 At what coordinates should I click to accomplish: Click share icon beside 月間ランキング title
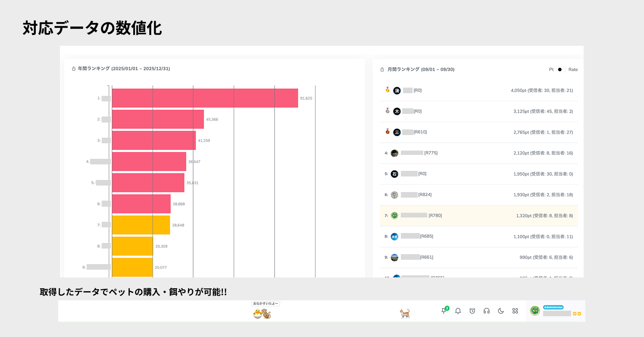click(x=382, y=69)
